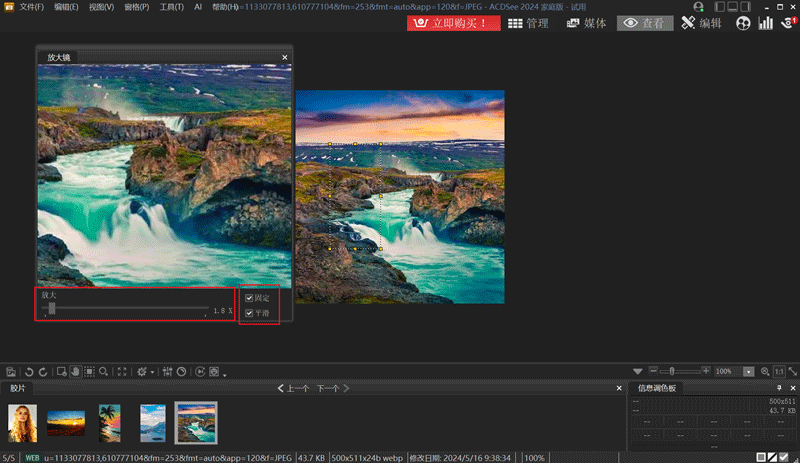Switch to the 管理 mode tab
Image resolution: width=800 pixels, height=463 pixels.
(529, 23)
